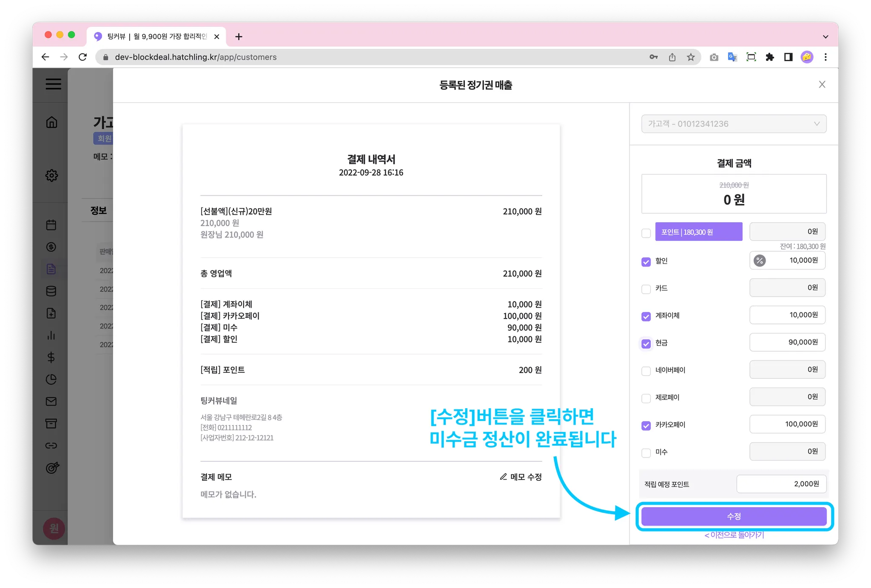Screen dimensions: 871x588
Task: Open Chrome tab list chevron
Action: point(825,37)
